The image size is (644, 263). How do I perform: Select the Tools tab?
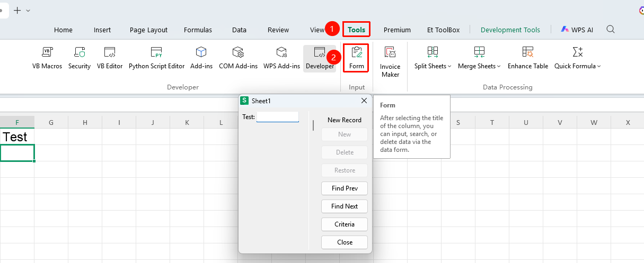tap(357, 30)
